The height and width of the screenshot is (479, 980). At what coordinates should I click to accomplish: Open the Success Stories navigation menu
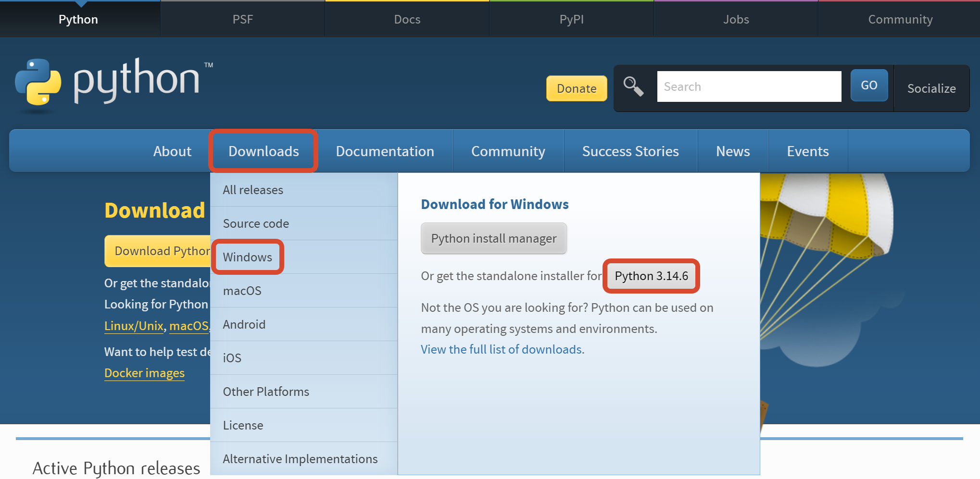point(630,151)
